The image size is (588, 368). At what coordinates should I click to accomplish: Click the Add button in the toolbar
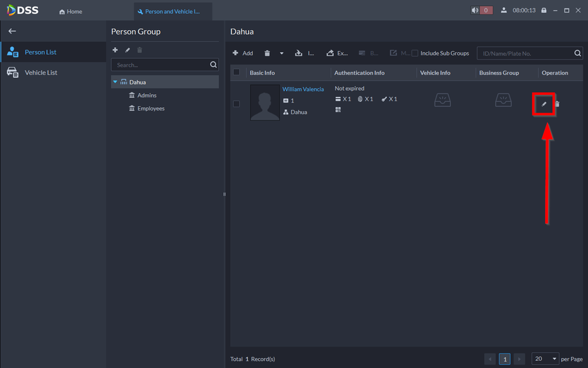click(x=243, y=53)
